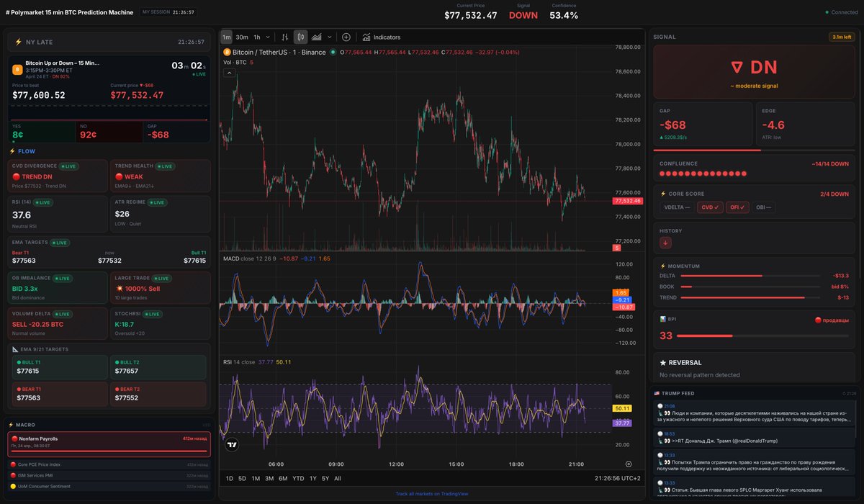Click the lightning icon beside CORE SCORE
This screenshot has height=504, width=864.
pos(663,194)
